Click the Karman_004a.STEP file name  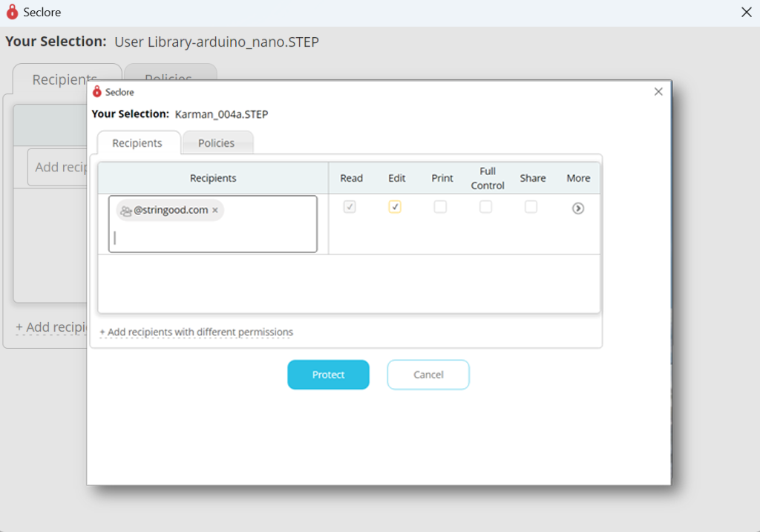[221, 114]
